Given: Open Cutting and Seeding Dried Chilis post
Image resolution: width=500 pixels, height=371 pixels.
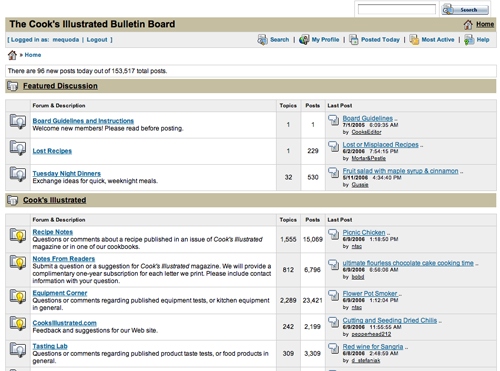Looking at the screenshot, I should [x=390, y=320].
